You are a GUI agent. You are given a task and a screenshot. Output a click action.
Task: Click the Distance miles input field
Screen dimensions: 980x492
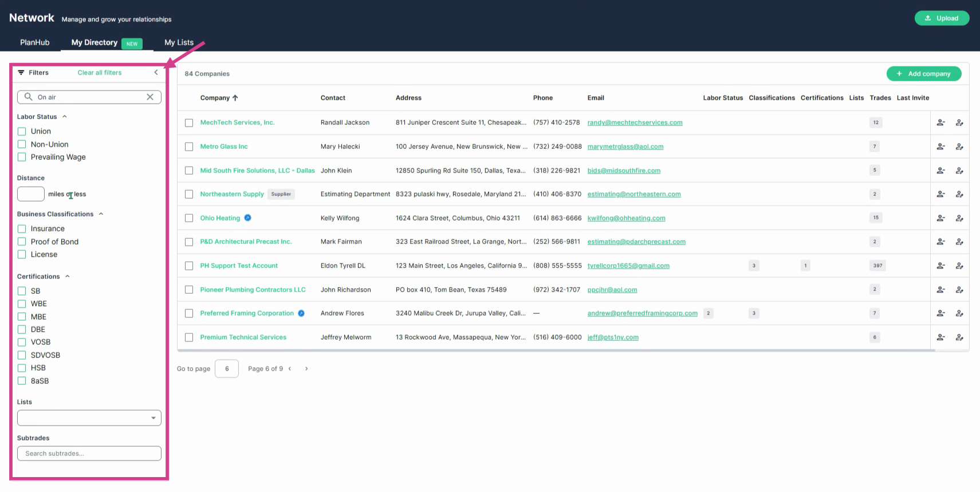[x=31, y=194]
